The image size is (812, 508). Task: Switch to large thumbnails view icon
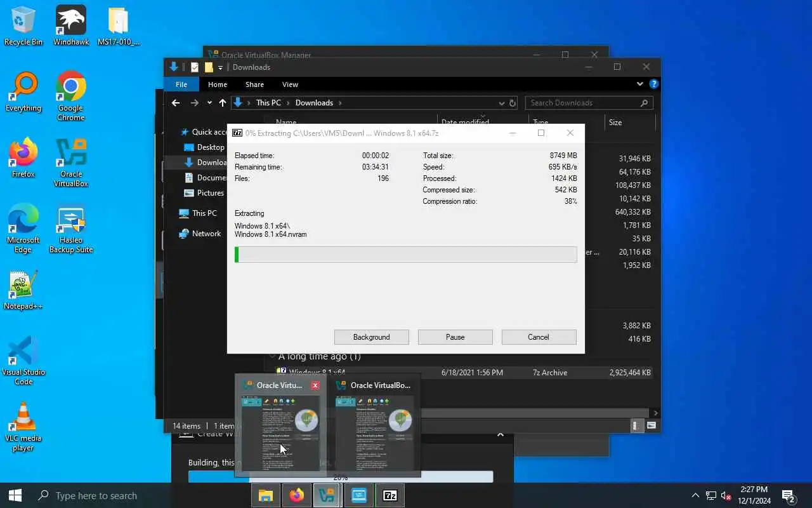tap(652, 426)
